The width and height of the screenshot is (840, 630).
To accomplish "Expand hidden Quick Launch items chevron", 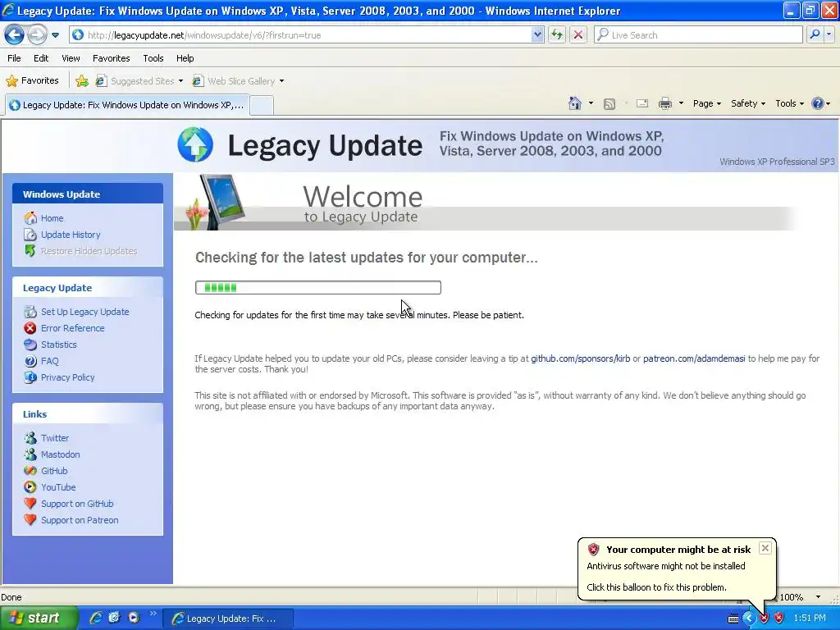I will pos(153,614).
